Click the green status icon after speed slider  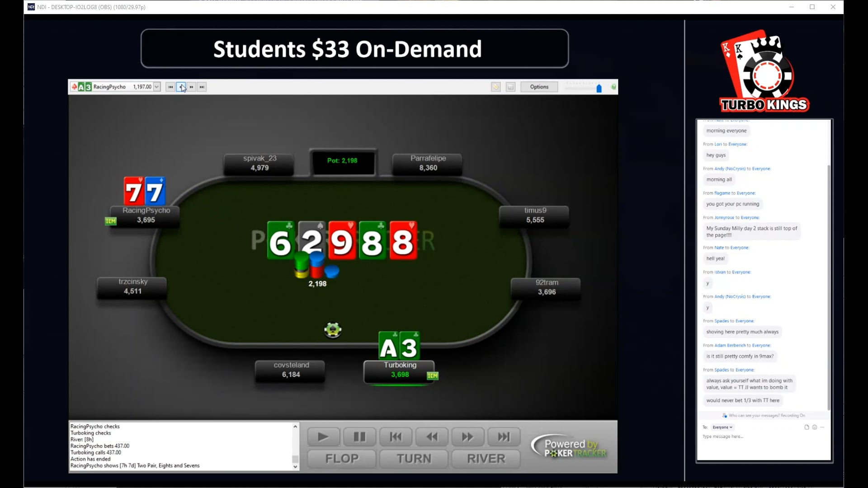point(613,87)
